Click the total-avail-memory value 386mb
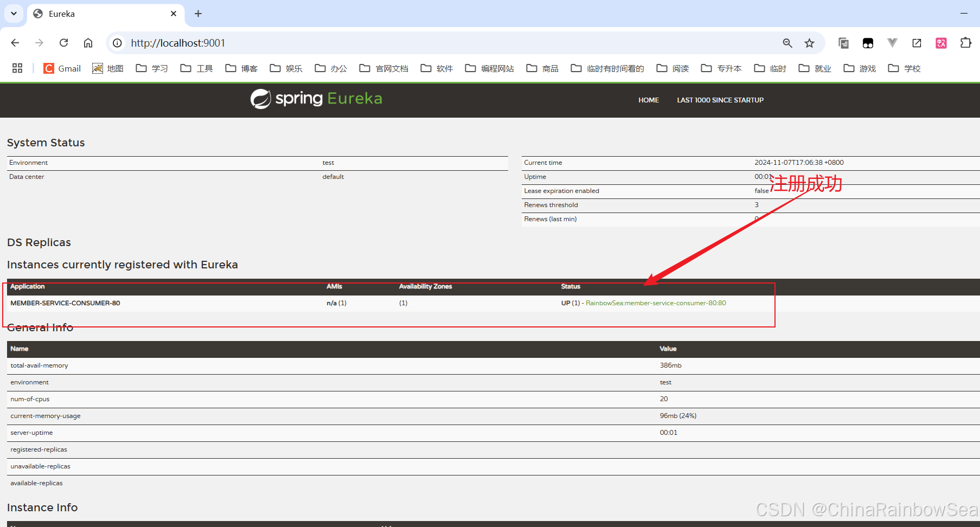980x527 pixels. [670, 365]
